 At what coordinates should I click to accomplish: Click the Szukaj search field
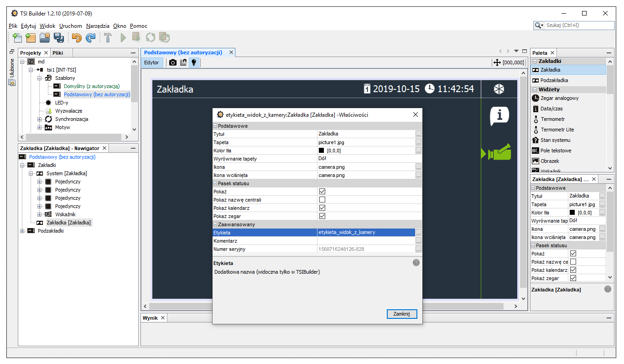click(x=577, y=26)
